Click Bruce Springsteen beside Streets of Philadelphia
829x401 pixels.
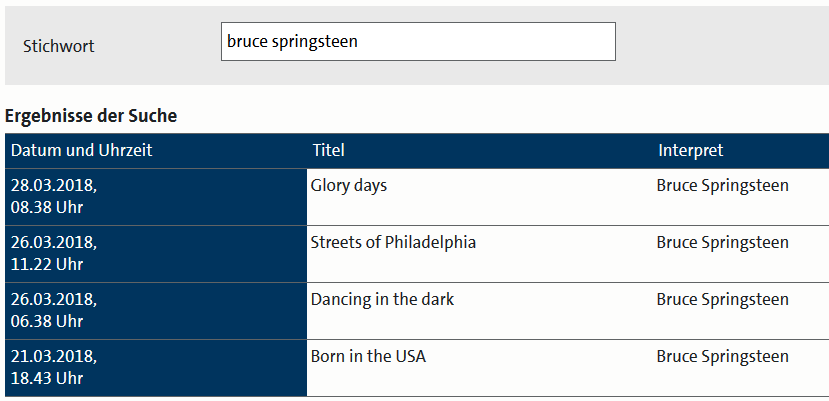[x=722, y=243]
